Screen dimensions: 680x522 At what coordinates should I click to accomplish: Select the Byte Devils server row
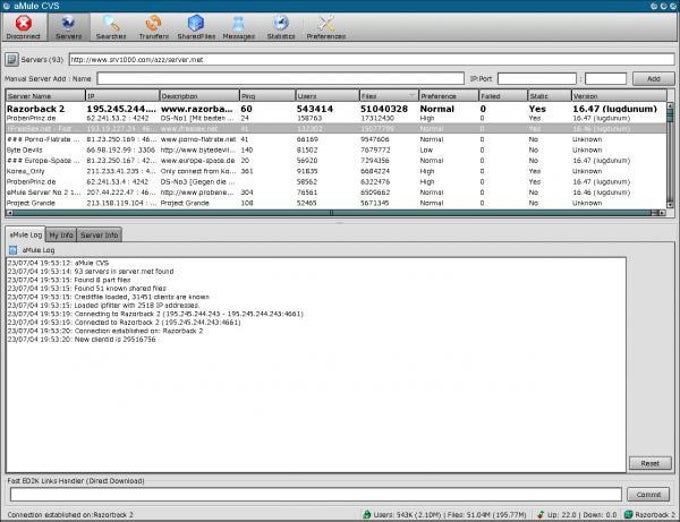click(x=336, y=150)
